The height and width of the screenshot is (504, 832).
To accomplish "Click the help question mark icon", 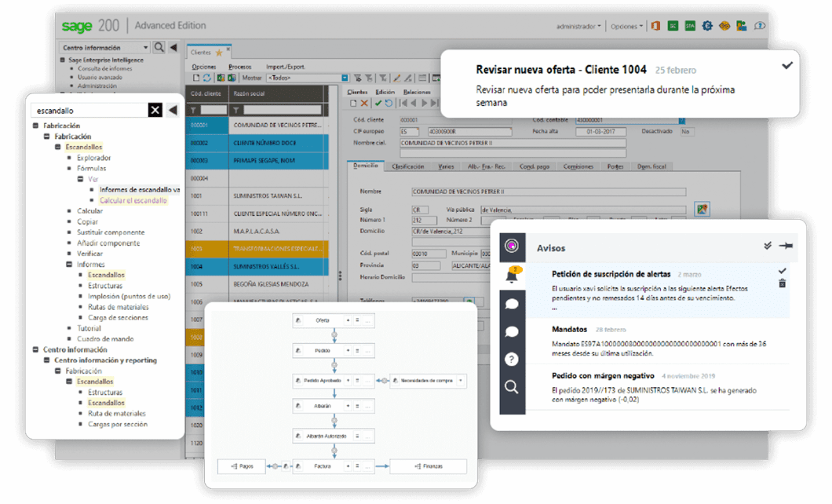I will tap(512, 360).
